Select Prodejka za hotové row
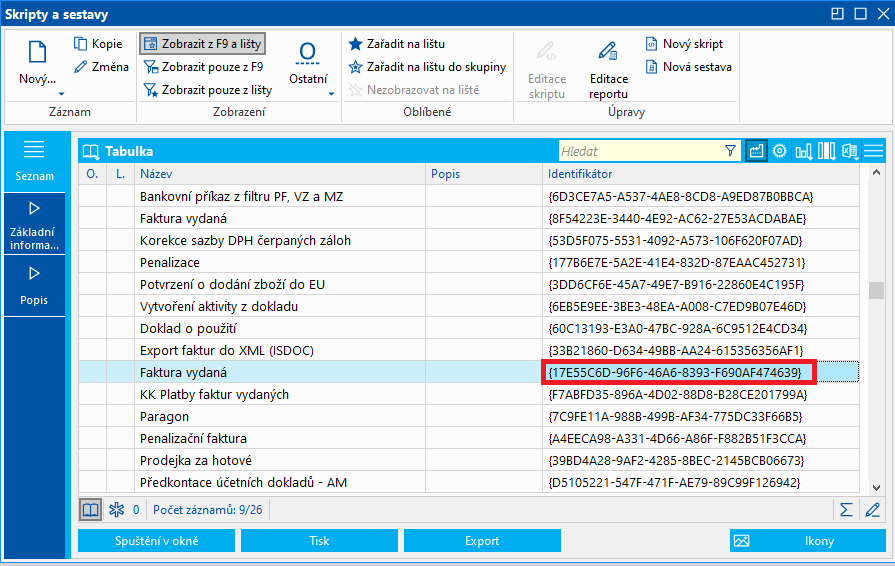 click(469, 460)
